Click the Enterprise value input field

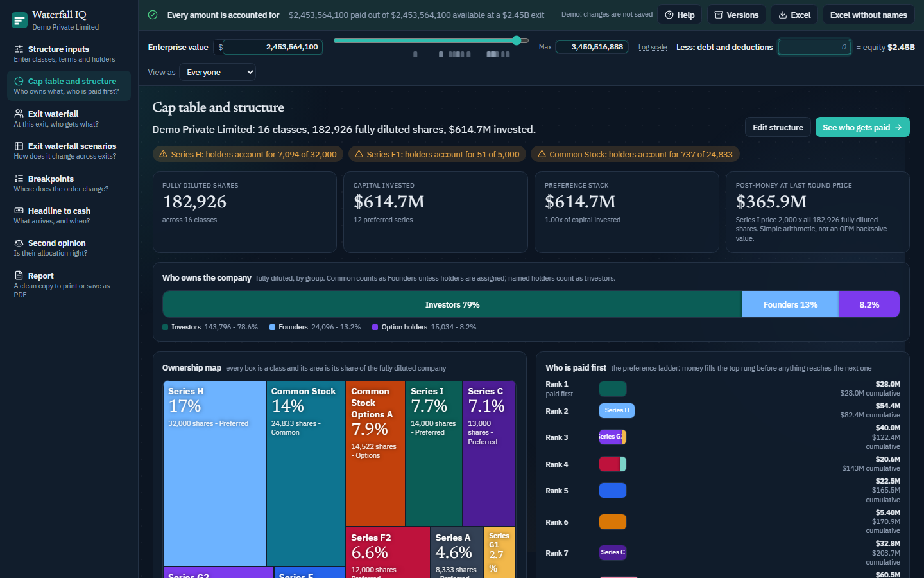[x=273, y=47]
